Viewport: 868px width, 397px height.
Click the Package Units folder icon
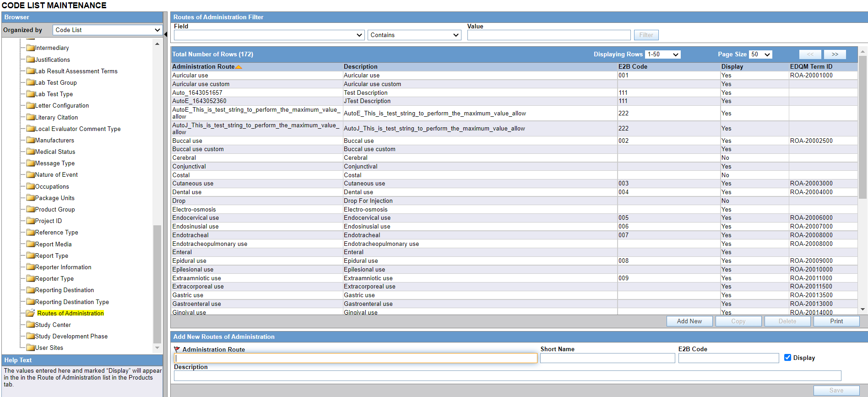coord(31,198)
